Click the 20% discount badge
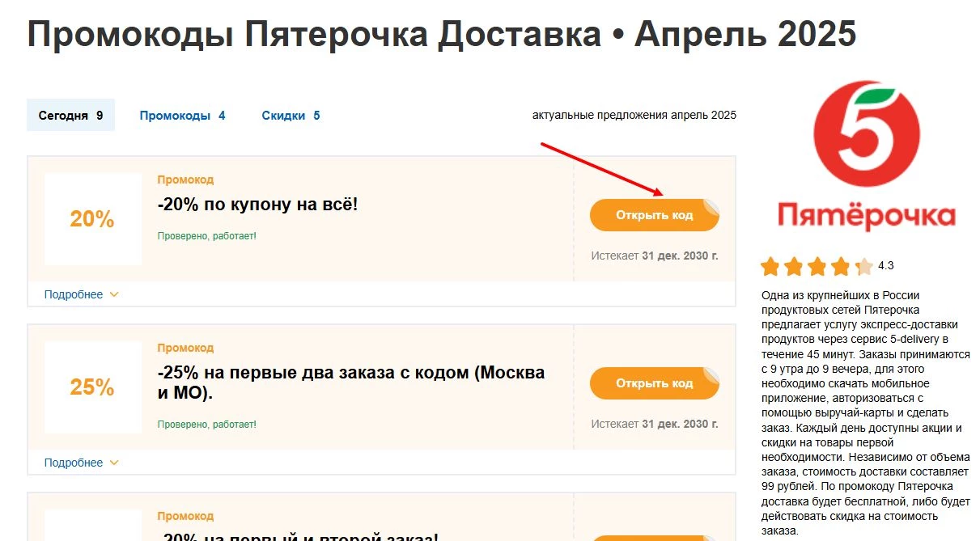This screenshot has height=541, width=980. [91, 219]
